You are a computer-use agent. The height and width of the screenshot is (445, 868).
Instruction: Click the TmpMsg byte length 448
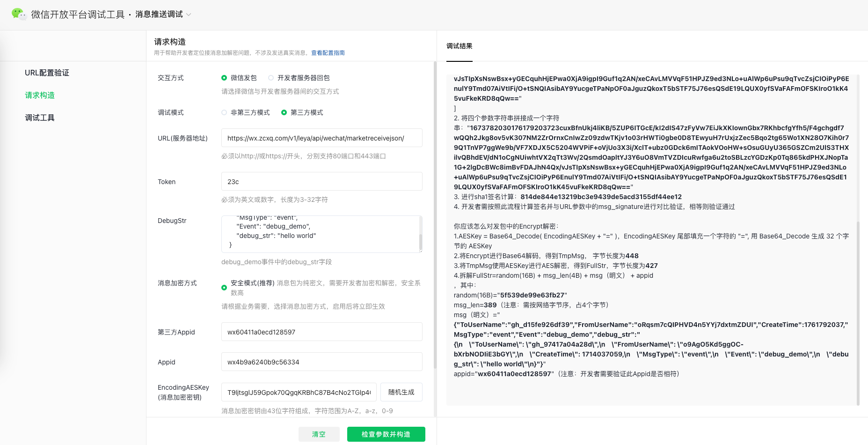click(x=632, y=256)
